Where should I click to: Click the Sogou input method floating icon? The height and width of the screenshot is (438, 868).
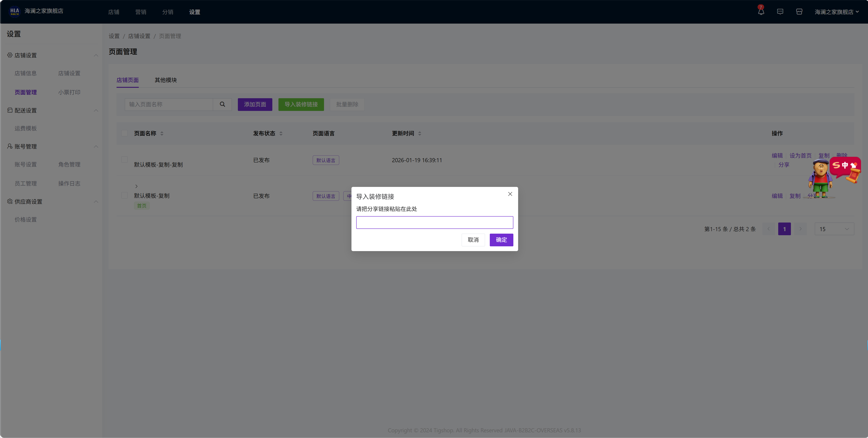point(844,166)
